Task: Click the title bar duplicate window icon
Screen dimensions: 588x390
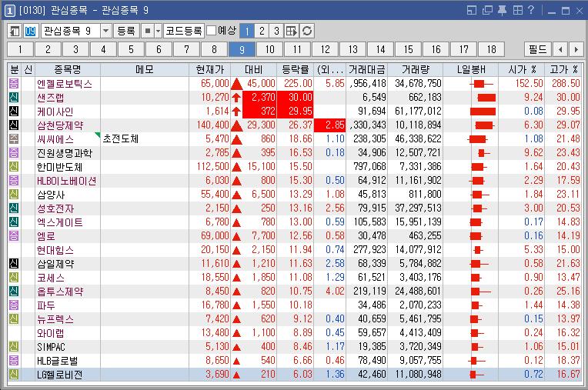Action: click(x=487, y=10)
